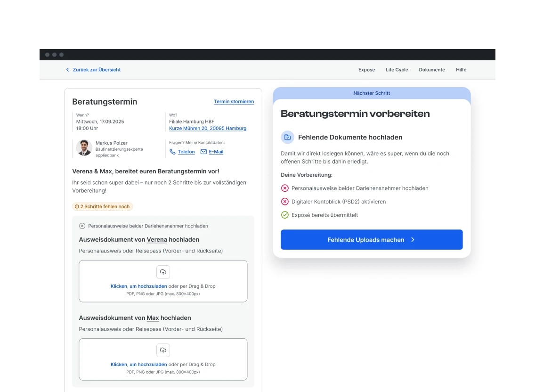
Task: Click the blue folder icon beside Fehlende Dokumente hochladen
Action: [288, 137]
